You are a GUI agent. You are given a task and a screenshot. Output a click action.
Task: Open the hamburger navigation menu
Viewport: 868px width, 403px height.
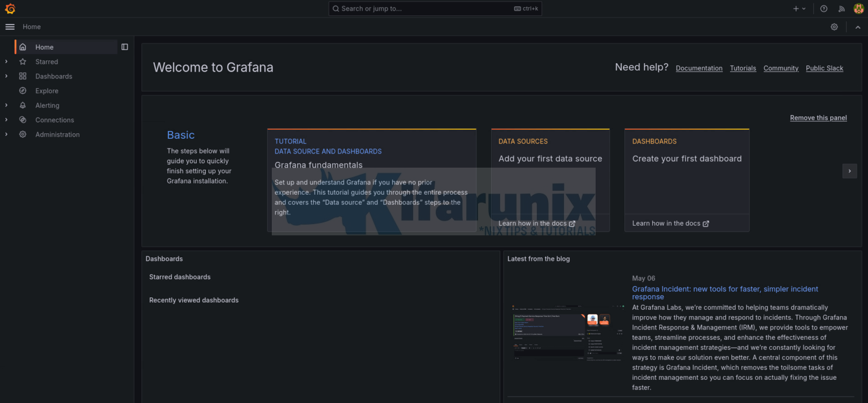[10, 27]
